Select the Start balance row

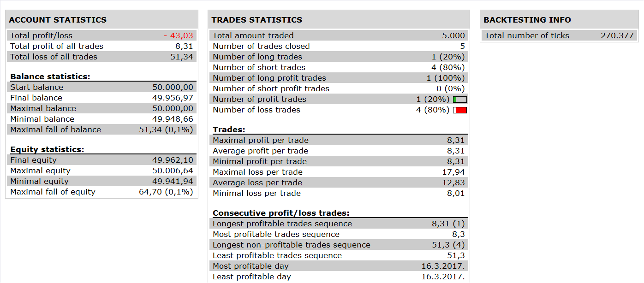tap(101, 87)
